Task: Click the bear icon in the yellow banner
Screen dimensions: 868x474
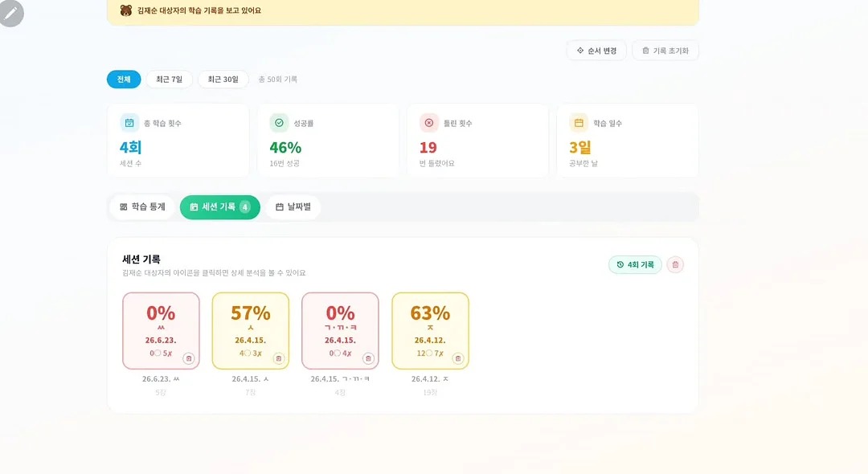Action: (x=126, y=10)
